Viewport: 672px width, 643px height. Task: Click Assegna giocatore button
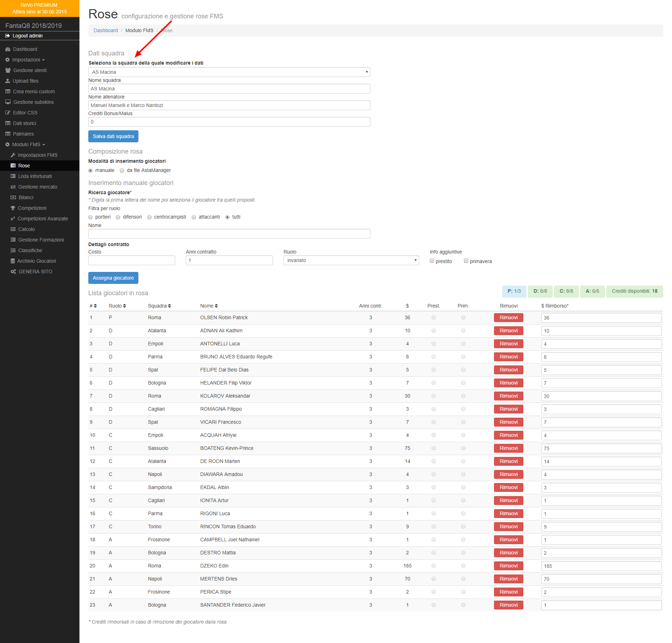[x=113, y=278]
